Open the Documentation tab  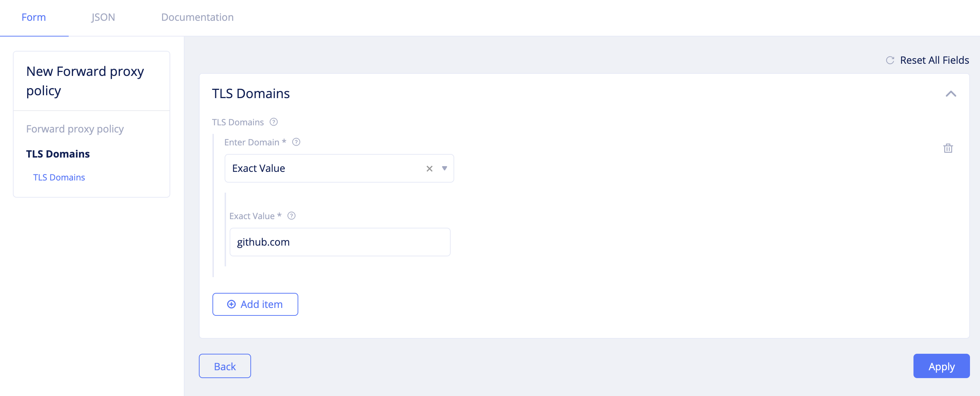tap(197, 17)
